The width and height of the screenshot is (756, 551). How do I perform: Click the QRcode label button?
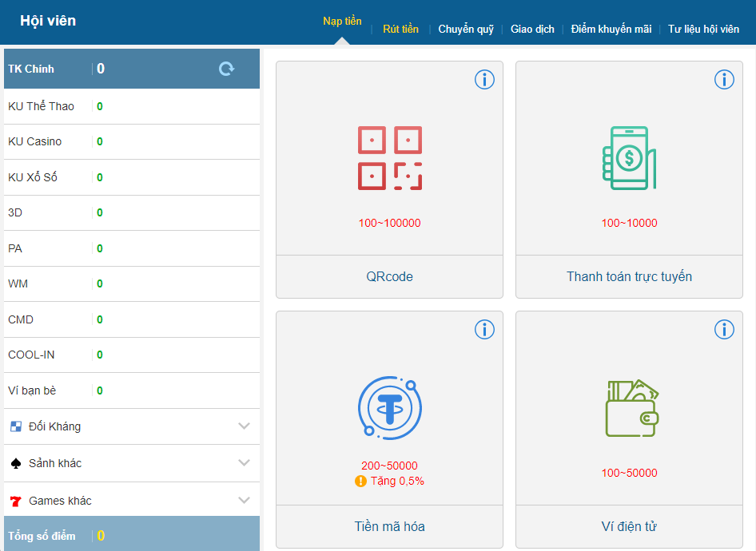[x=389, y=277]
